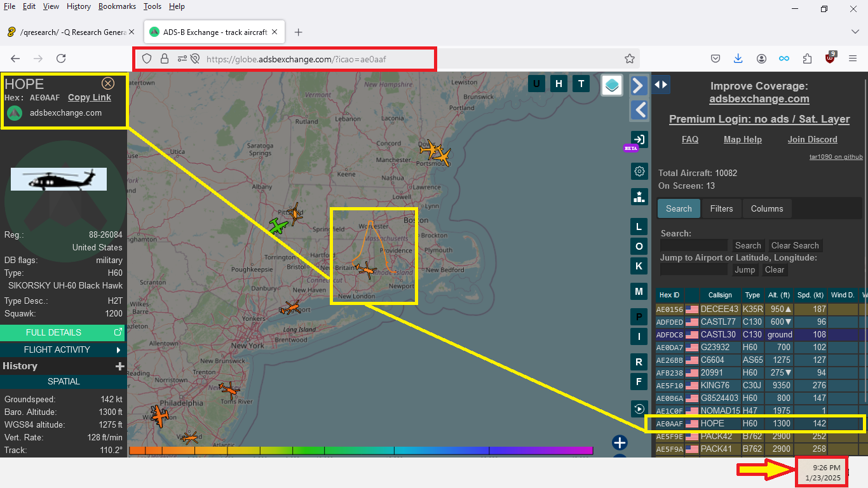Toggle the H map button

(x=559, y=83)
